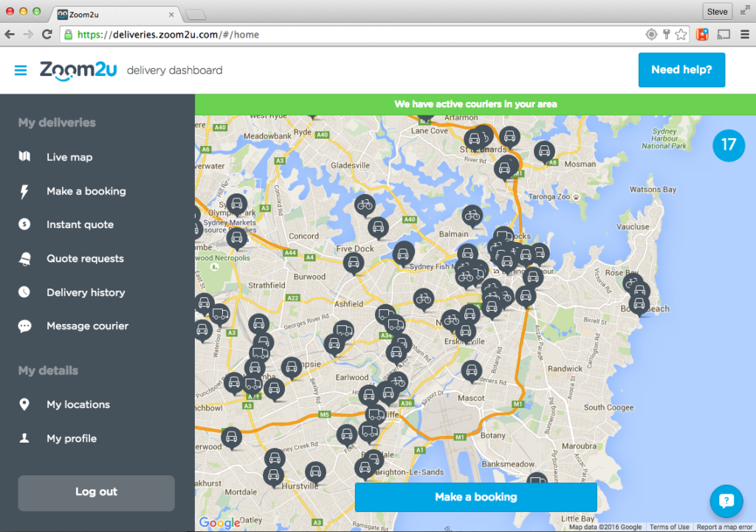756x532 pixels.
Task: Open the Terms of Use map link
Action: [x=669, y=527]
